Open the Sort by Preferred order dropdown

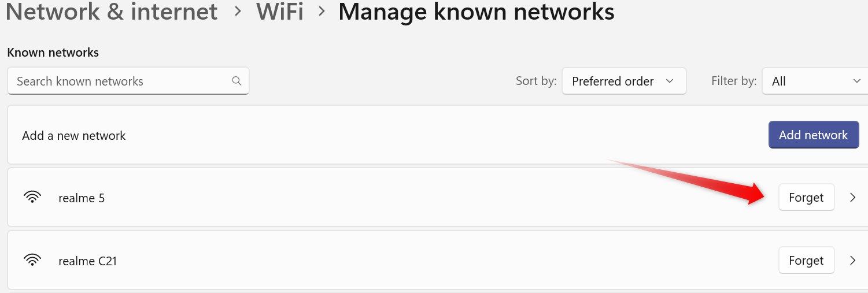point(623,81)
